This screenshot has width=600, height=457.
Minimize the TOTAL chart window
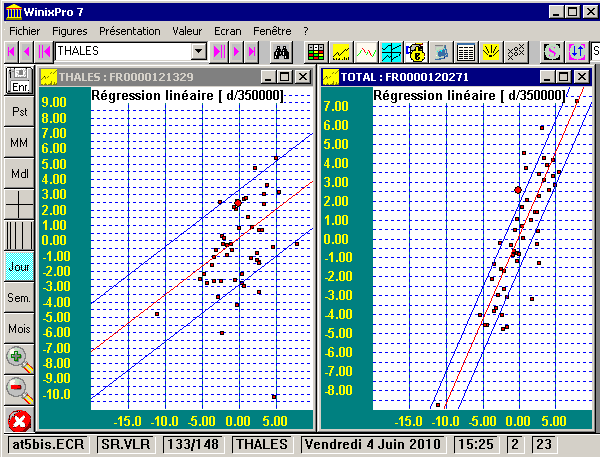pos(548,77)
